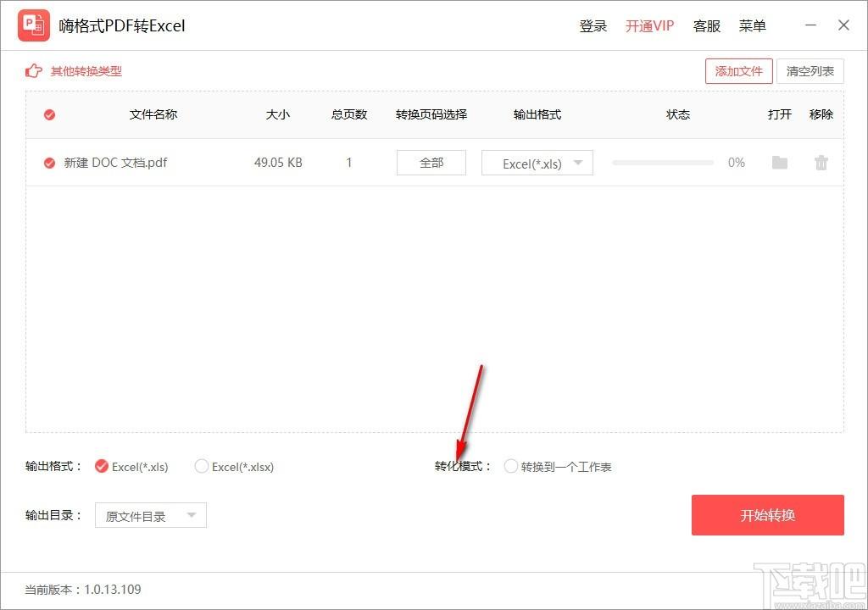Open the 其他转换类型 link

(x=86, y=71)
